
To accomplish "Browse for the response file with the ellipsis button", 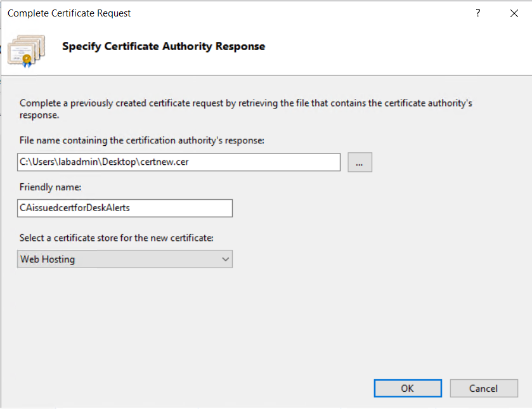I will (x=360, y=162).
